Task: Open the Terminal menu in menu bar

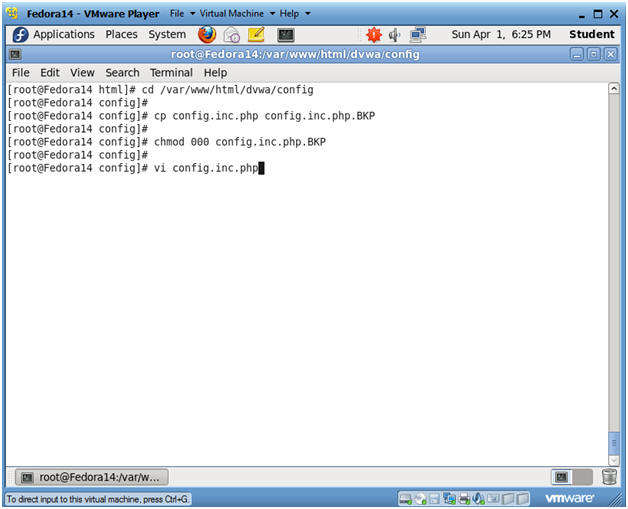Action: [171, 73]
